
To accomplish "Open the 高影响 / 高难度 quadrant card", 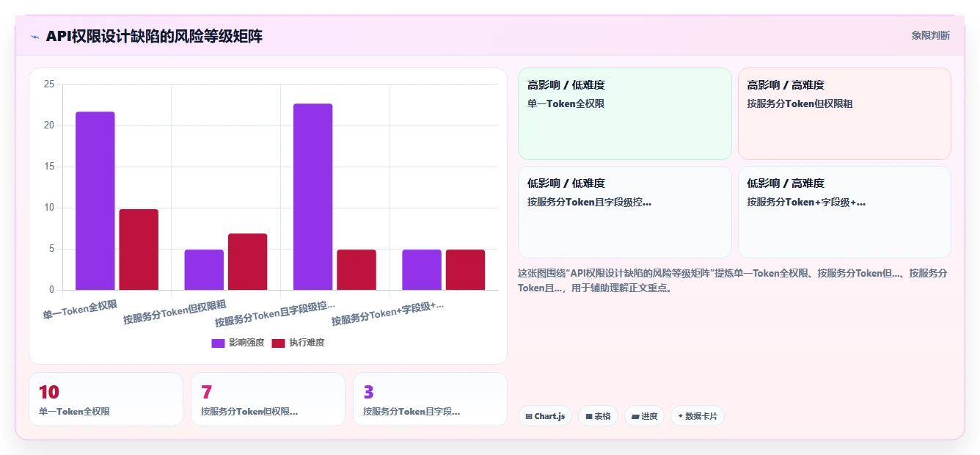I will click(844, 114).
